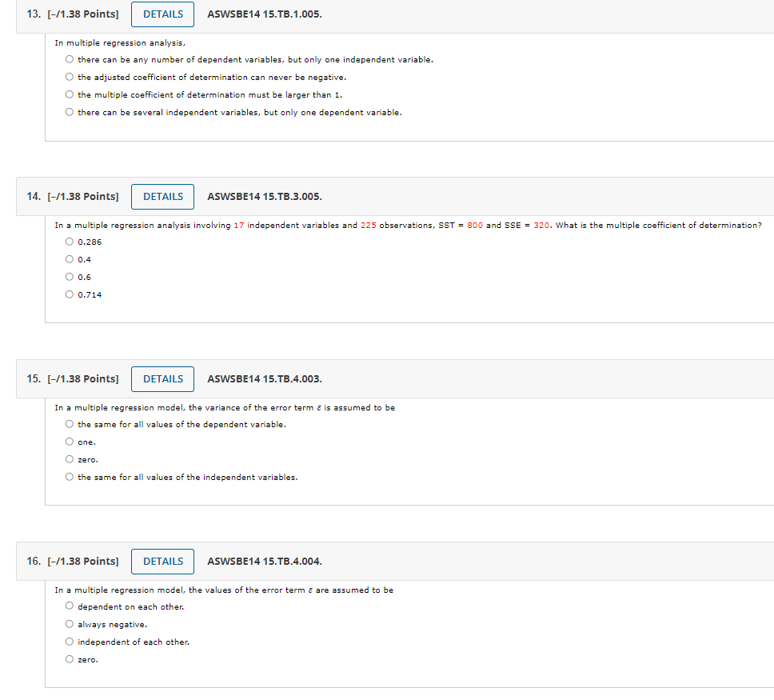The width and height of the screenshot is (774, 700).
Task: Click the red value 17 in question 14
Action: click(239, 226)
